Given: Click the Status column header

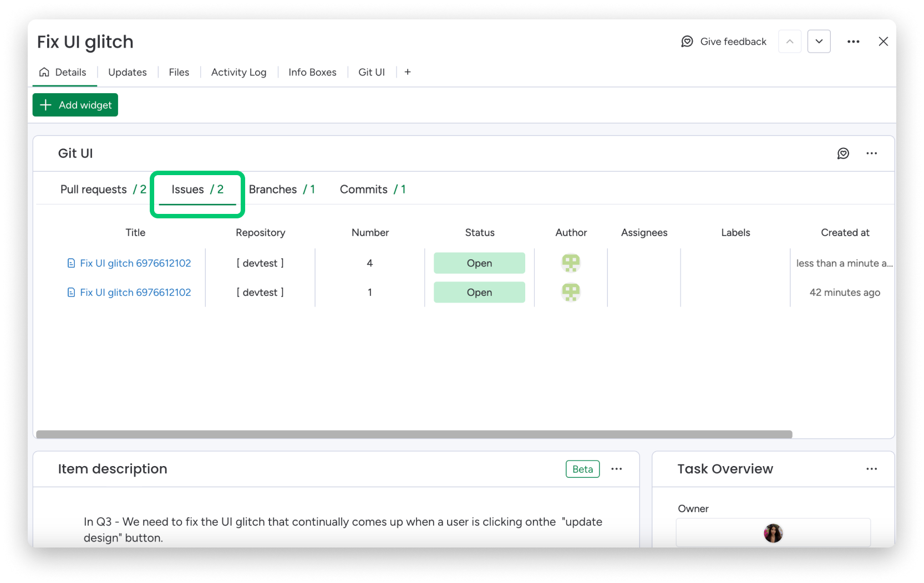Looking at the screenshot, I should (479, 233).
